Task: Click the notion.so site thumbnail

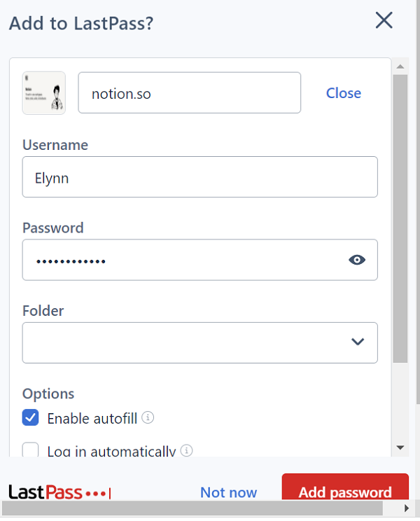Action: [x=44, y=93]
